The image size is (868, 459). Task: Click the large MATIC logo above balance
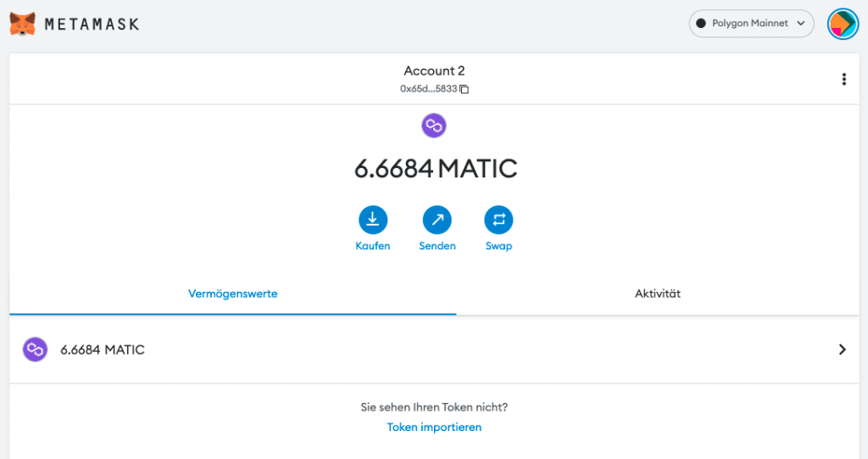[434, 126]
